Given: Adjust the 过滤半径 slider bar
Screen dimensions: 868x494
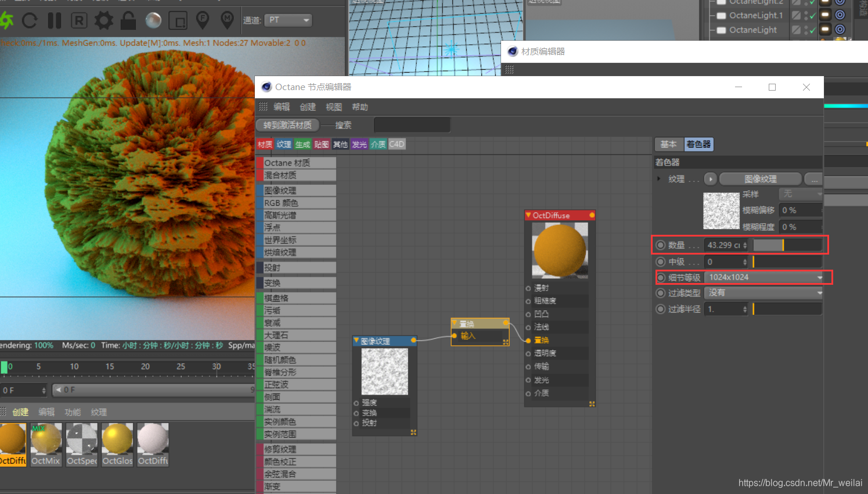Looking at the screenshot, I should click(x=787, y=309).
